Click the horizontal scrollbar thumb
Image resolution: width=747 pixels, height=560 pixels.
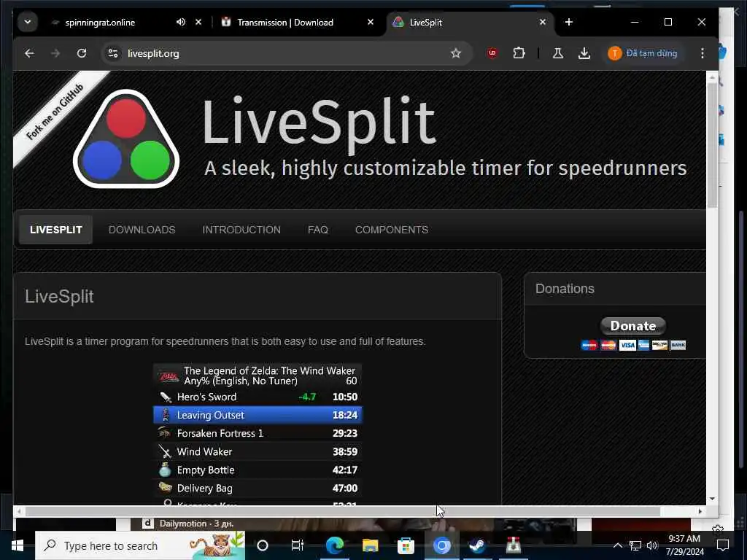[343, 511]
